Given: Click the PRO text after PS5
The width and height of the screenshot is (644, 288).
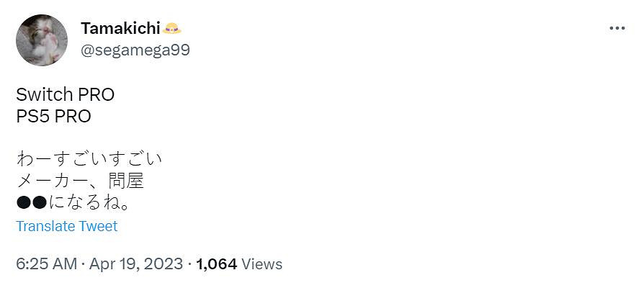Looking at the screenshot, I should coord(73,116).
